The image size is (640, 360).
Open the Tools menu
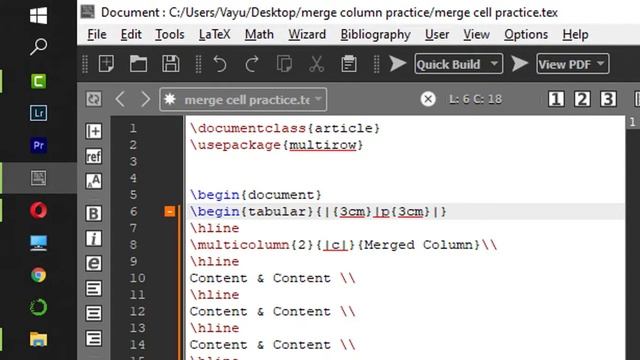(170, 34)
